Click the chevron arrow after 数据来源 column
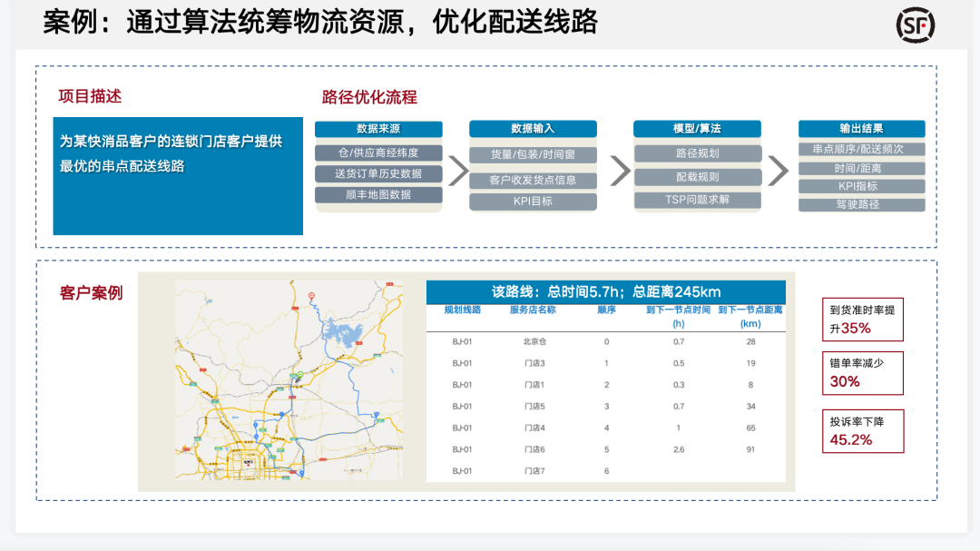980x551 pixels. coord(458,171)
